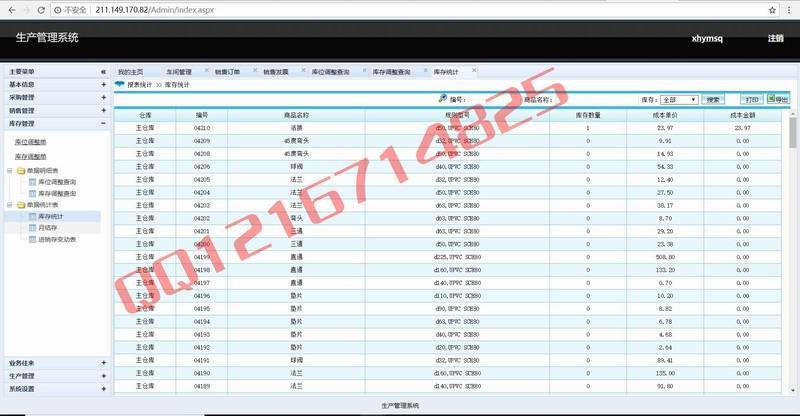Viewport: 800px width, 416px height.
Task: Switch to the 我的主页 tab
Action: pos(131,72)
